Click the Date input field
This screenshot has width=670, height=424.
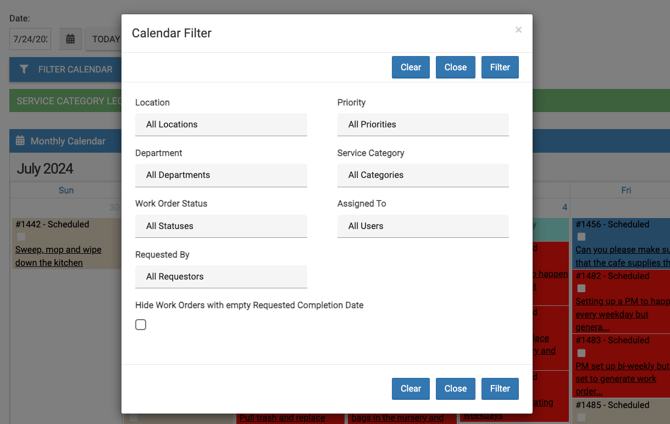30,39
